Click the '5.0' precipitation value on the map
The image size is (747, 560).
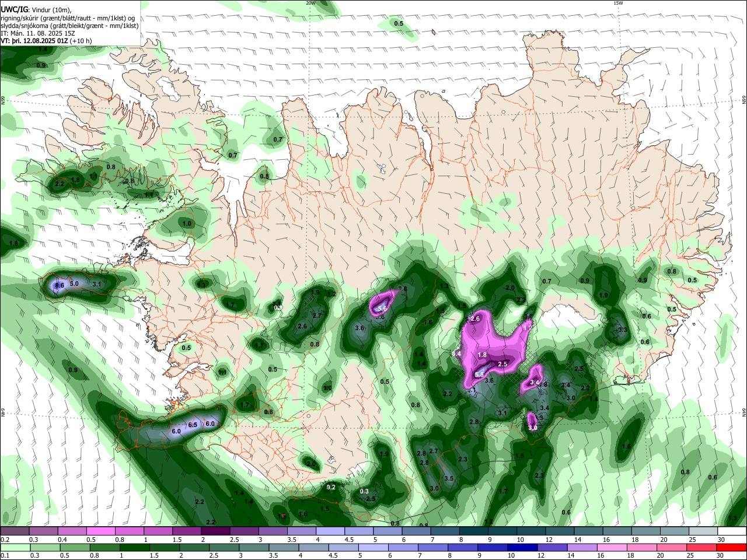coord(74,283)
